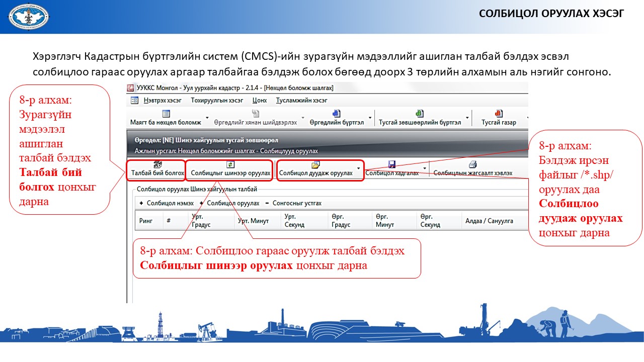Click the Маягт ба нөхцөл боломж form icon
Screen dimensions: 644x362
click(x=166, y=114)
